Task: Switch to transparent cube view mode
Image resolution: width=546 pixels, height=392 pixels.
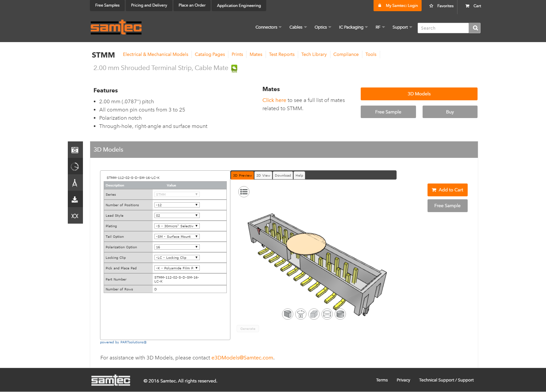Action: 314,314
